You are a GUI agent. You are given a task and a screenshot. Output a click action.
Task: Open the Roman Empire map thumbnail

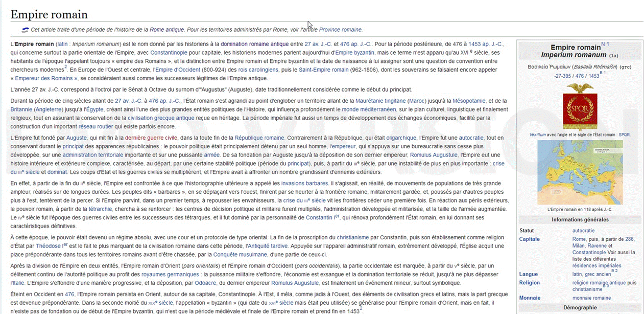pyautogui.click(x=579, y=172)
